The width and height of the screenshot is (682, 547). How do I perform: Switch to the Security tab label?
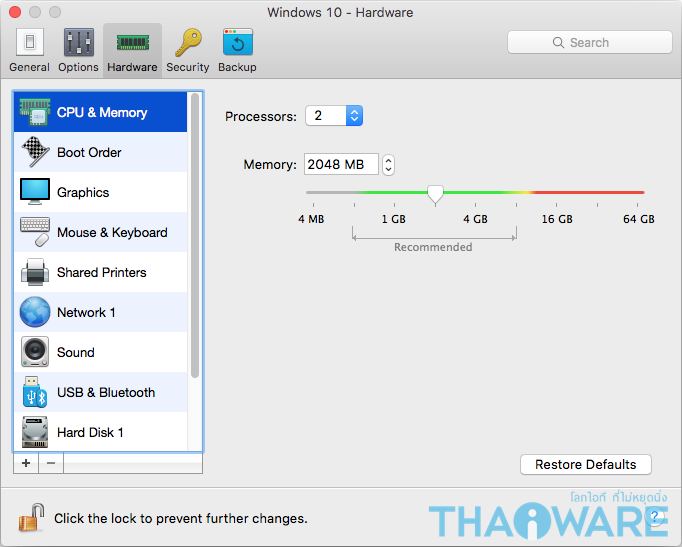(x=187, y=67)
